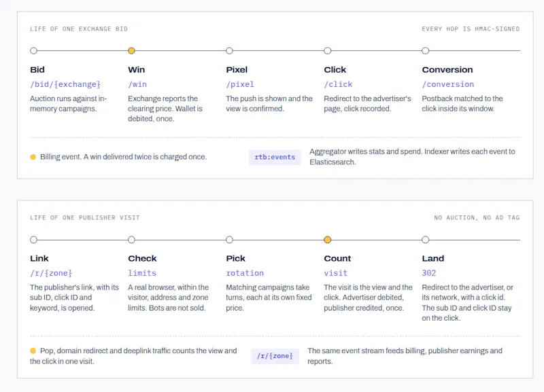Click the /pixel endpoint text
Image resolution: width=544 pixels, height=392 pixels.
tap(240, 84)
